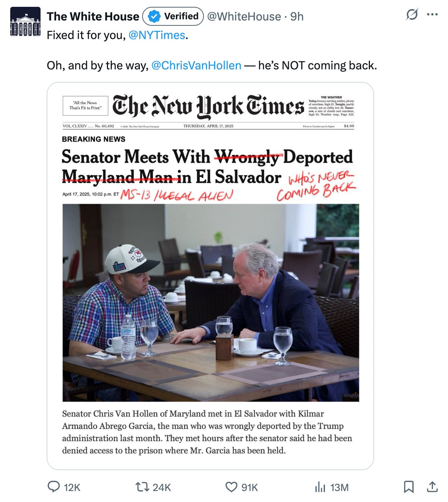Screen dimensions: 448x502
Task: Bookmark this White House post
Action: [x=409, y=487]
